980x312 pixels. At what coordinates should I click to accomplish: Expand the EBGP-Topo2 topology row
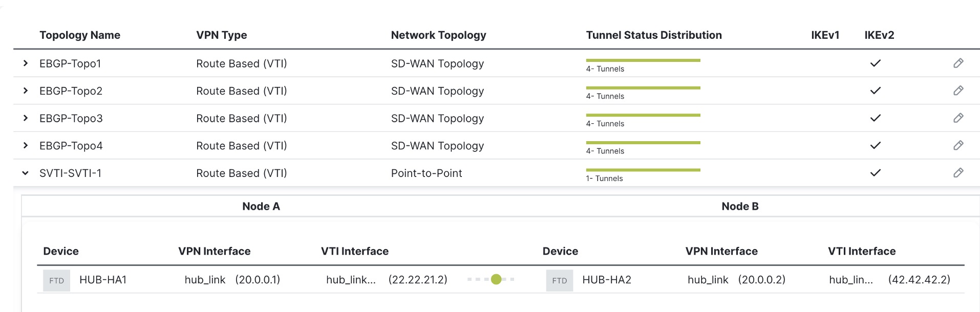pyautogui.click(x=26, y=91)
